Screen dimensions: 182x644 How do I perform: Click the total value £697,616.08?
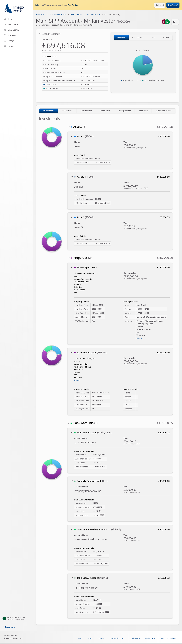tap(63, 46)
